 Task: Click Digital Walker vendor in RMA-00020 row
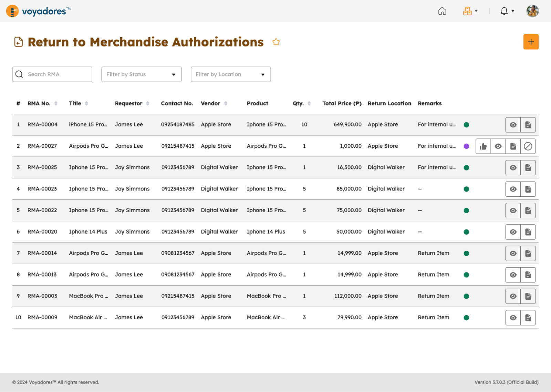(219, 231)
